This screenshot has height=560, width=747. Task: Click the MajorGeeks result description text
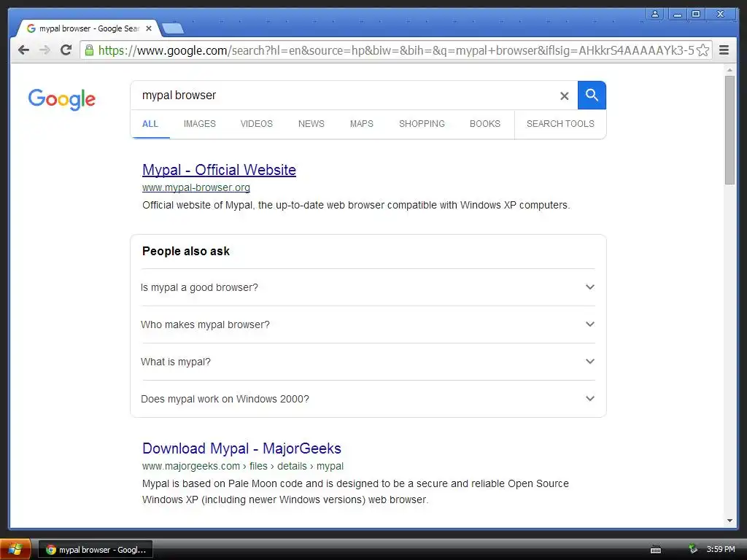355,491
